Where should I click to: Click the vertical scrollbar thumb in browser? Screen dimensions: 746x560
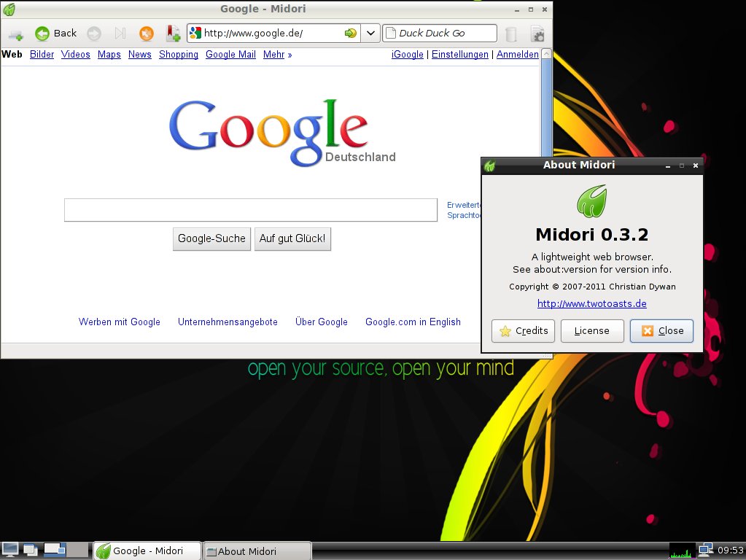(x=547, y=107)
